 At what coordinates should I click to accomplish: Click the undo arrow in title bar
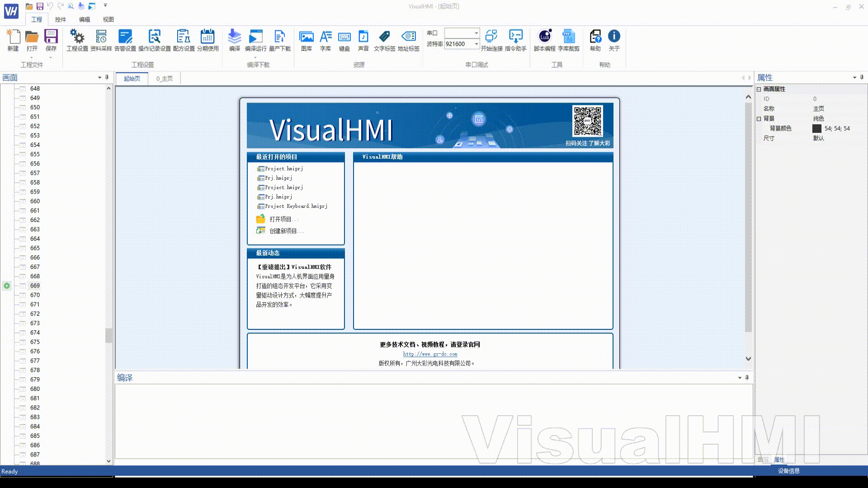(50, 6)
